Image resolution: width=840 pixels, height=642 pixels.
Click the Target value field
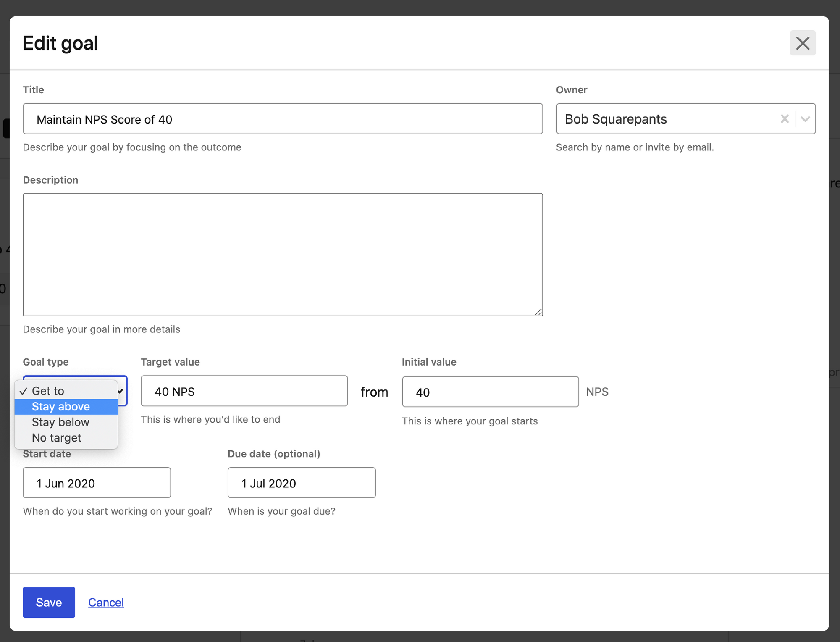click(x=244, y=391)
